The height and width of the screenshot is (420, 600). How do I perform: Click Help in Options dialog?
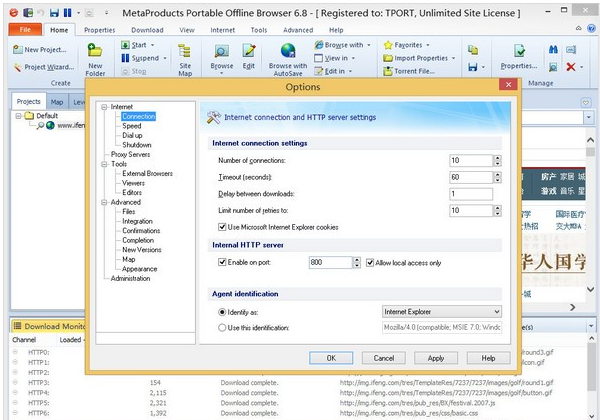pyautogui.click(x=488, y=358)
